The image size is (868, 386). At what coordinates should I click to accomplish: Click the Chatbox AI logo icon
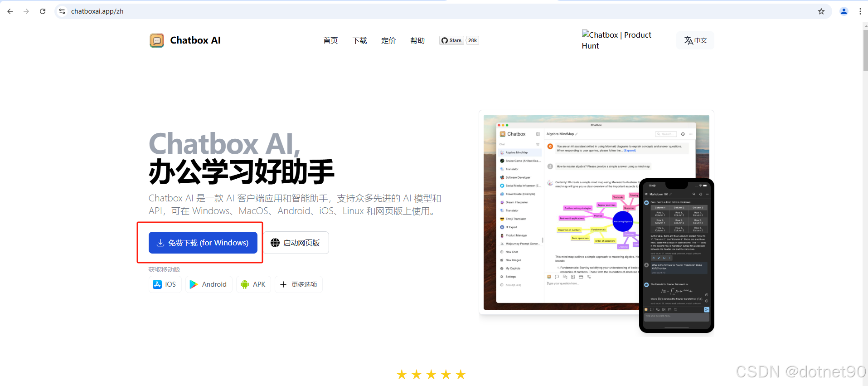[x=157, y=40]
